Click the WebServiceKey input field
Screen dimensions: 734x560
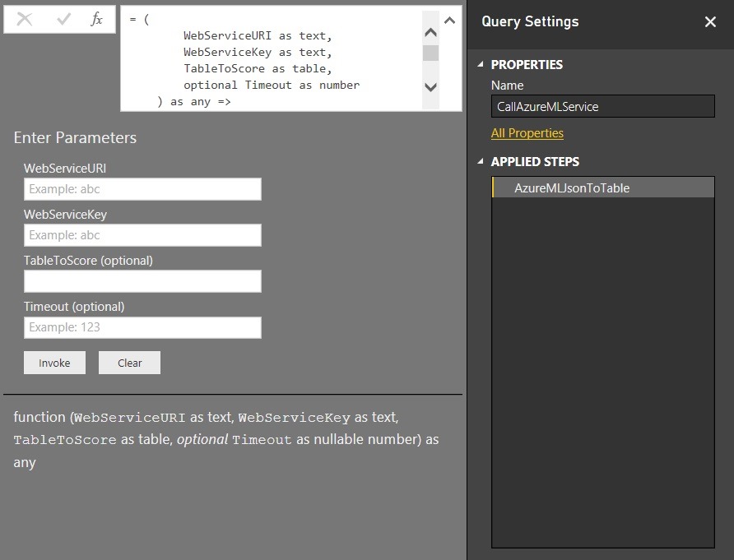143,235
